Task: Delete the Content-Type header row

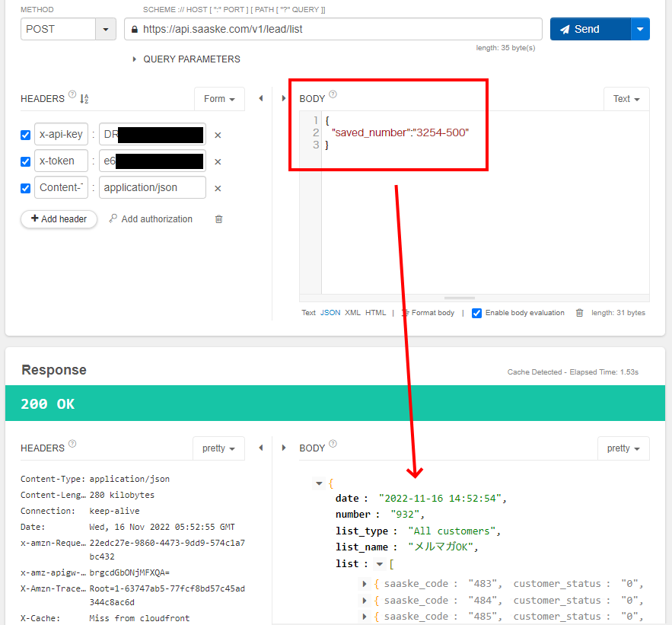Action: [218, 189]
